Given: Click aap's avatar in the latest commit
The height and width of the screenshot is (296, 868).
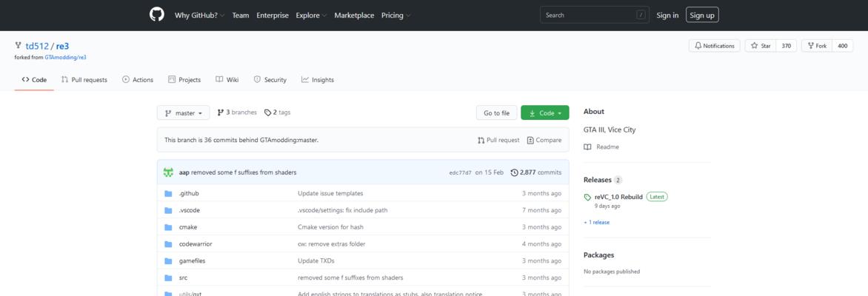Looking at the screenshot, I should (168, 172).
